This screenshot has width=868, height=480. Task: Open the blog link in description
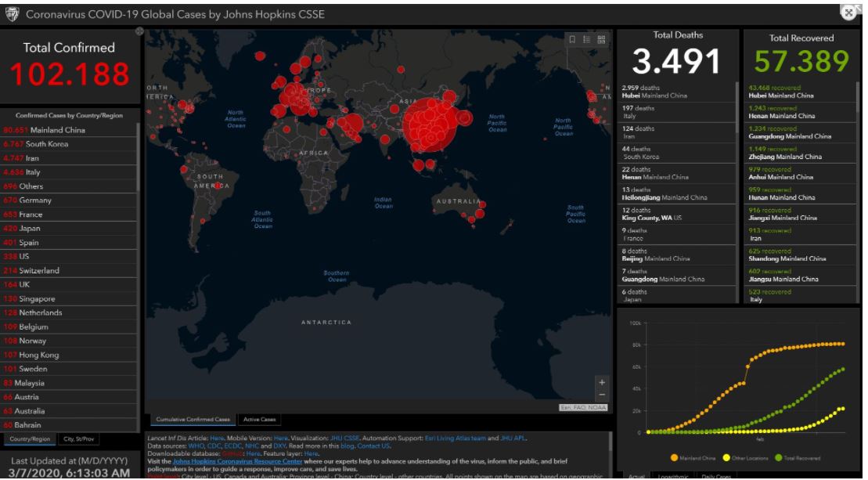pos(347,446)
